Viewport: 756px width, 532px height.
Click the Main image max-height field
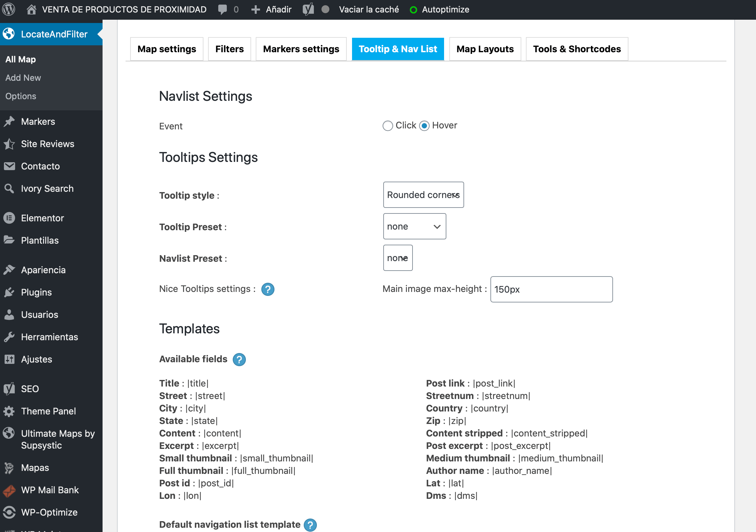click(x=552, y=289)
